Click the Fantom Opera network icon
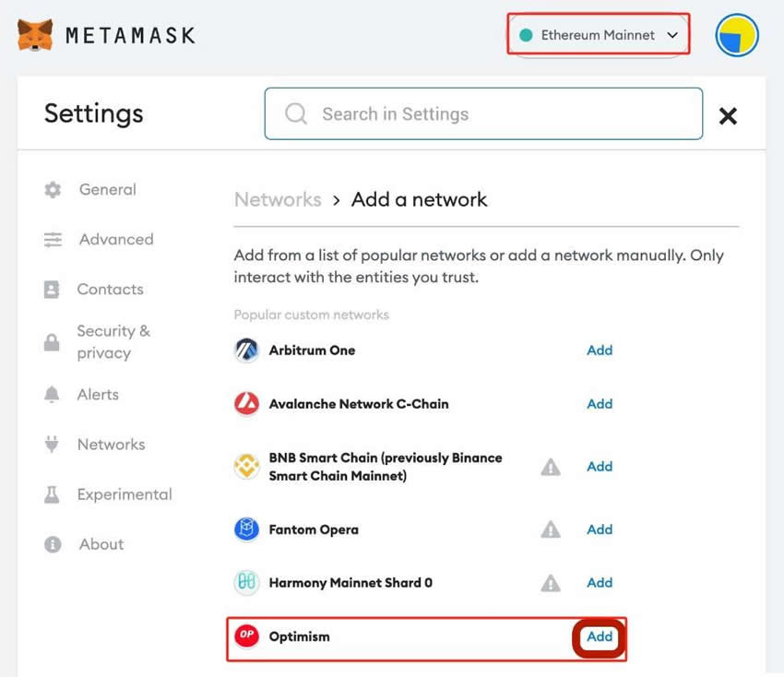Image resolution: width=784 pixels, height=677 pixels. click(x=246, y=529)
